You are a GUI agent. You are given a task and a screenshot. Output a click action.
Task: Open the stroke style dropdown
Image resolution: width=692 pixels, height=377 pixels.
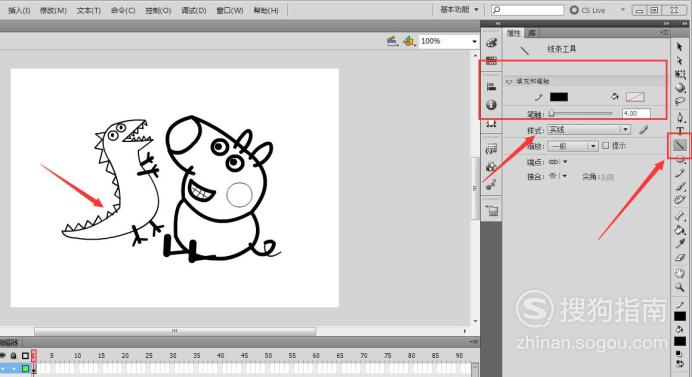(x=589, y=130)
